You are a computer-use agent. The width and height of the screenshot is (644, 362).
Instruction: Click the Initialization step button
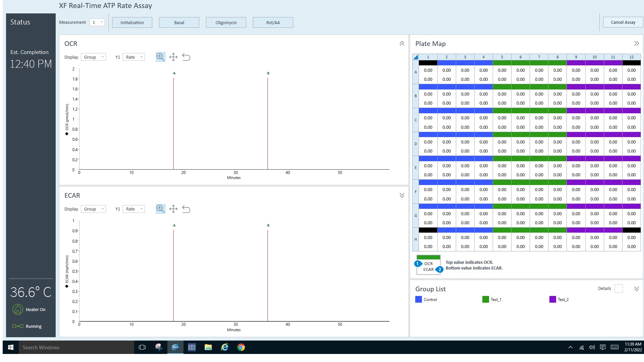coord(132,22)
